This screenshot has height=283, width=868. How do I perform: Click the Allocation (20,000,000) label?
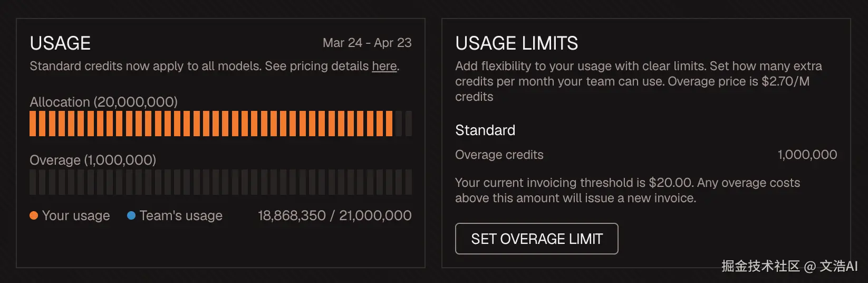[103, 102]
